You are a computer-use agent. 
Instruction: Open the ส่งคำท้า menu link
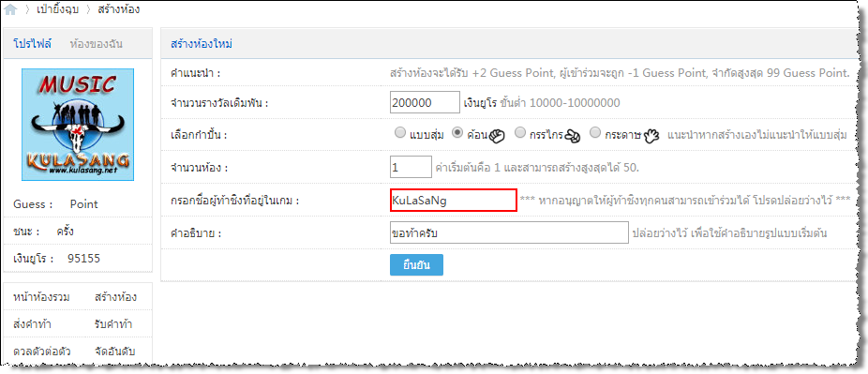pyautogui.click(x=32, y=324)
